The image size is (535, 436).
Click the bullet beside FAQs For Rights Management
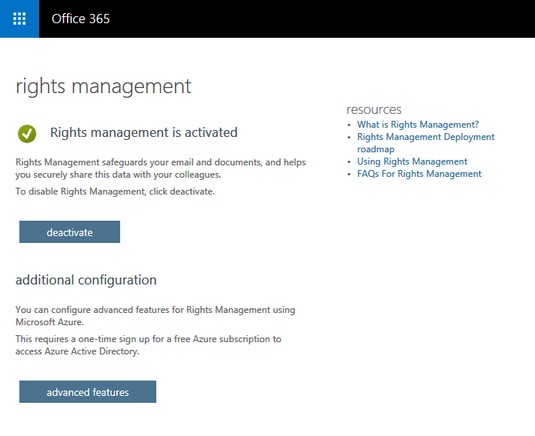349,174
